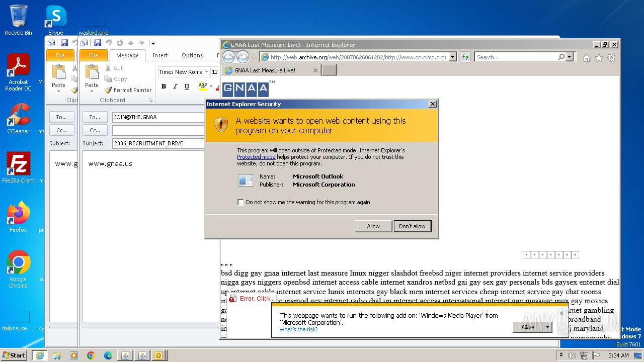The height and width of the screenshot is (362, 644).
Task: Click Outlook icon in the taskbar
Action: (158, 355)
